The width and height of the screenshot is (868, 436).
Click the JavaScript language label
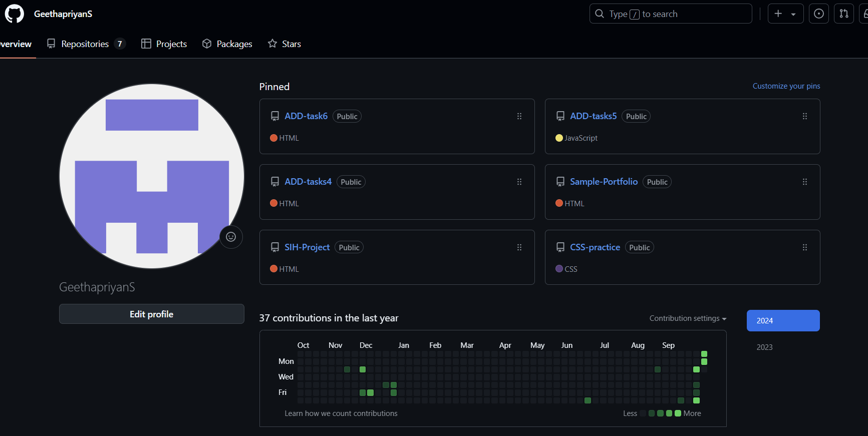pos(581,138)
